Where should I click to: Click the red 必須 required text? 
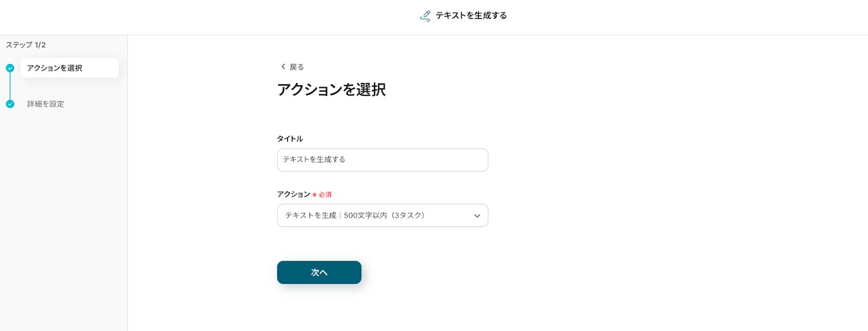(x=325, y=195)
